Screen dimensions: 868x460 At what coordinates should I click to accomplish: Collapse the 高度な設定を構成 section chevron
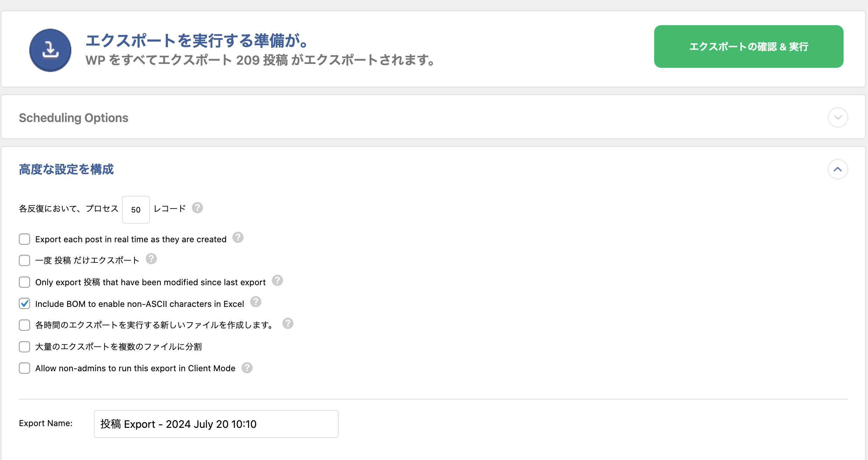(838, 169)
